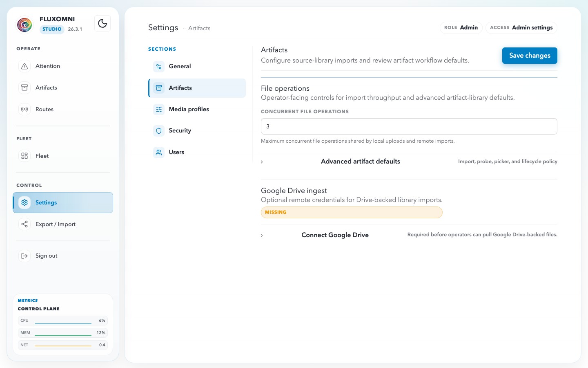Click the Save changes button
Image resolution: width=588 pixels, height=368 pixels.
tap(530, 56)
